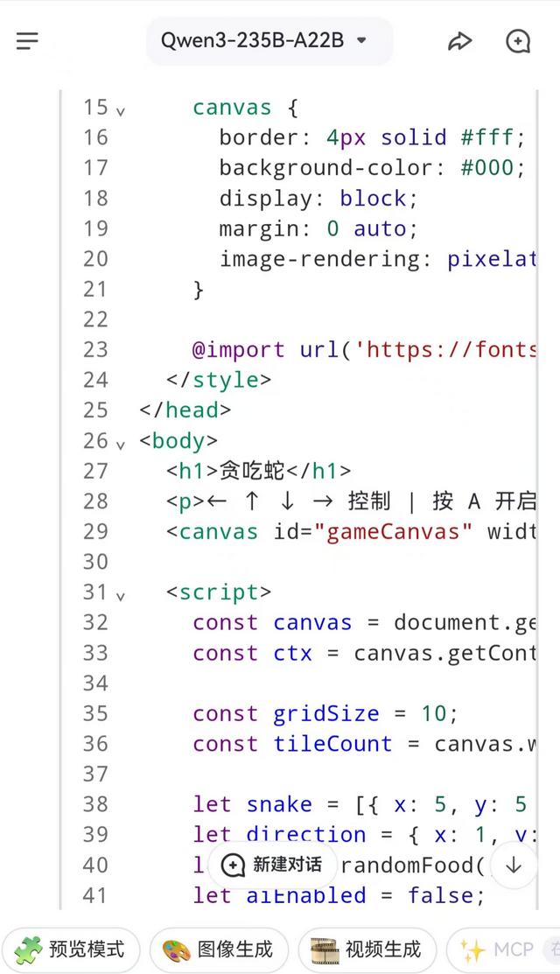Screen dimensions: 560x974
Task: Click line number 35 in the gutter
Action: click(95, 714)
